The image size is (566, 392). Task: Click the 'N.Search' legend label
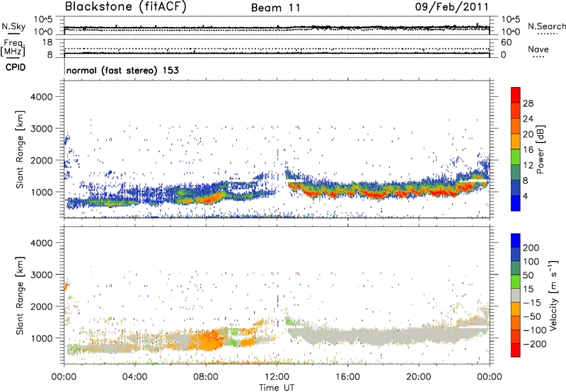point(546,26)
